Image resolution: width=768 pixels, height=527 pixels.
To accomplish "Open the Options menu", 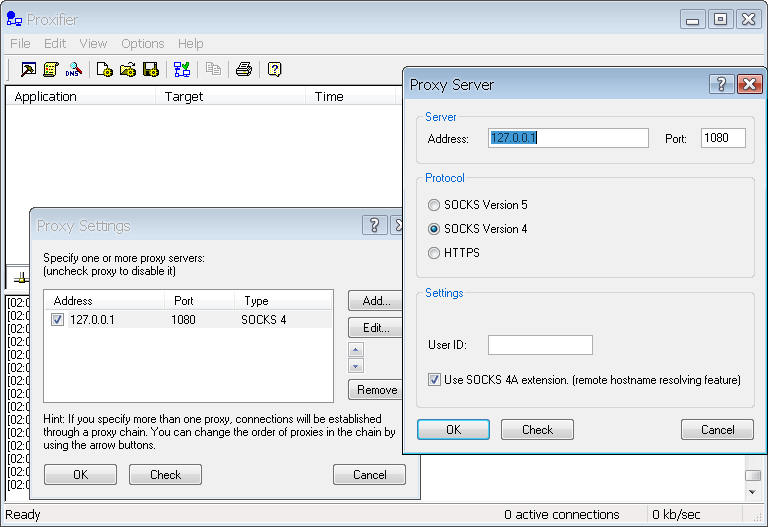I will point(143,44).
